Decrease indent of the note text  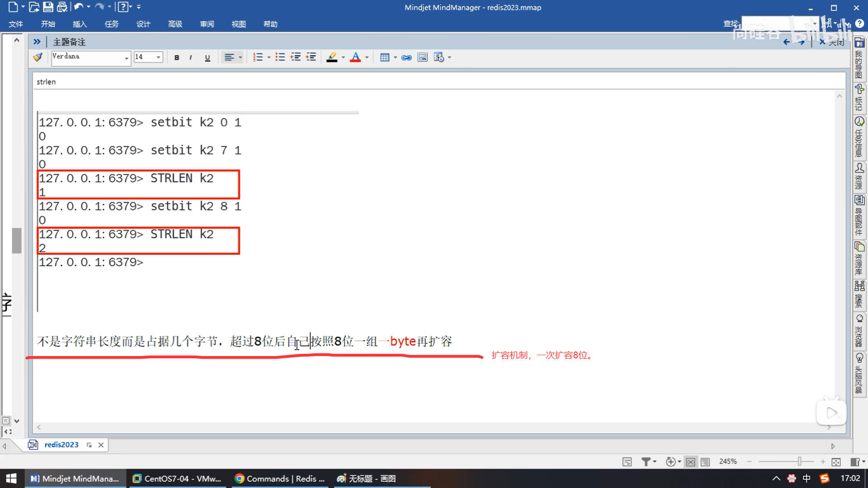click(x=296, y=57)
